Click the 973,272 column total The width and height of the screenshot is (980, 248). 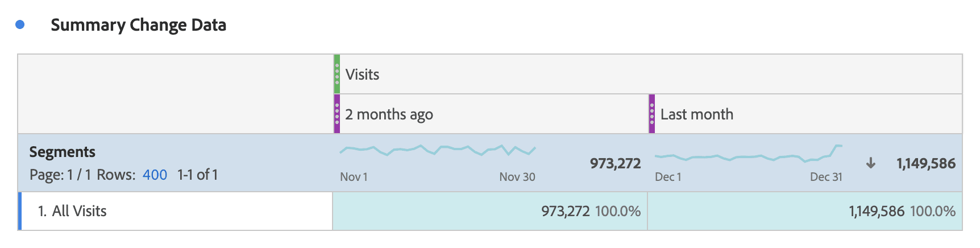point(615,164)
